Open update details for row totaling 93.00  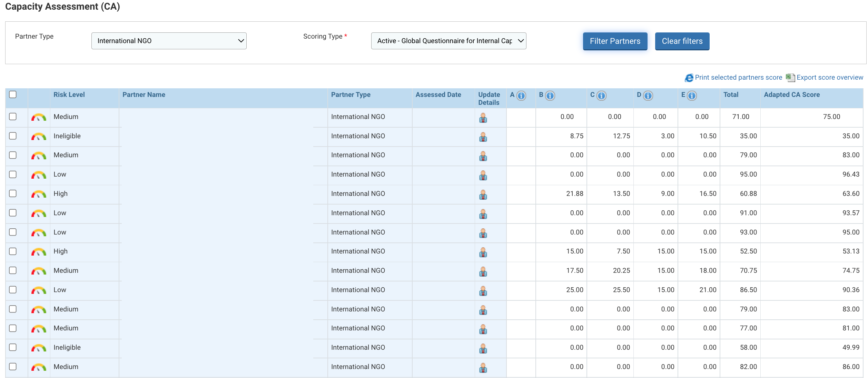[x=483, y=233]
